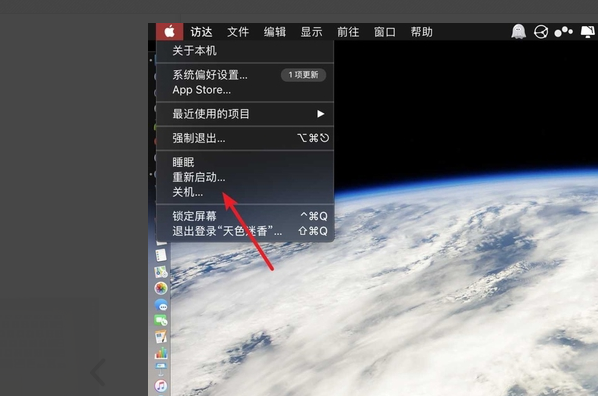Expand 最近使用的项目 submenu arrow
Image resolution: width=598 pixels, height=396 pixels.
[x=320, y=114]
